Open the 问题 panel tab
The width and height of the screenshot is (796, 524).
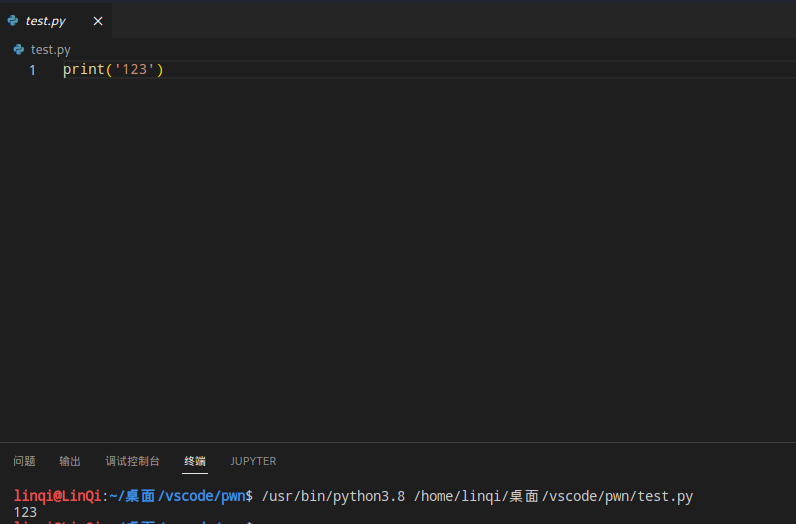pos(24,461)
